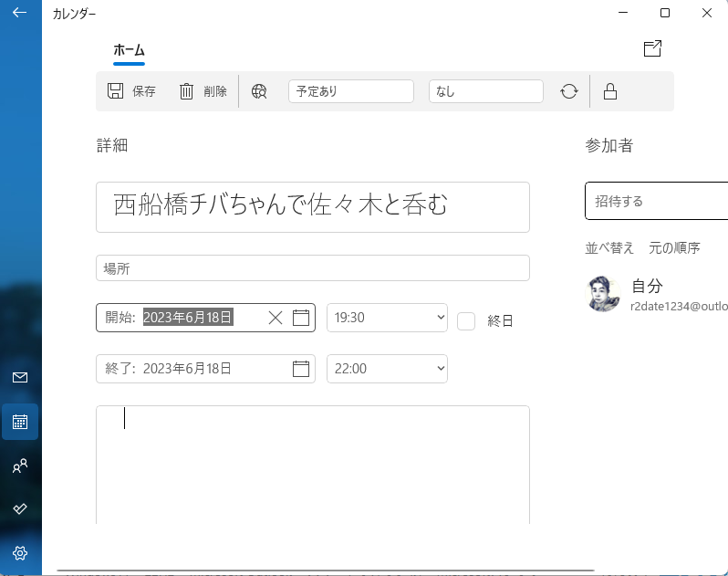Open To Do checkmark in the sidebar
Viewport: 728px width, 576px height.
(20, 508)
